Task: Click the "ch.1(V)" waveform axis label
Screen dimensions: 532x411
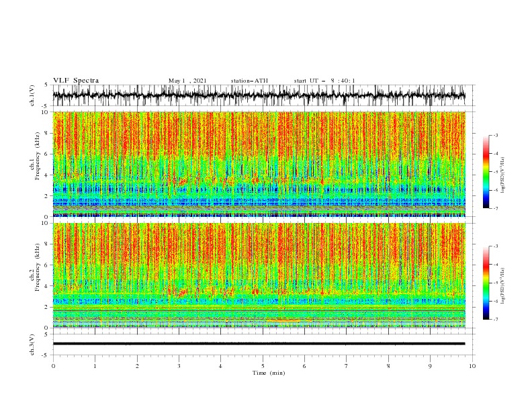Action: click(32, 95)
